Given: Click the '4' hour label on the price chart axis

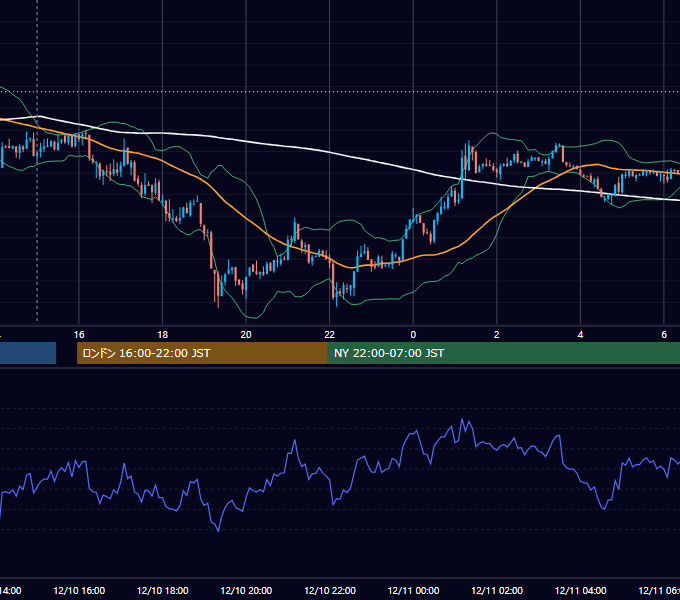Looking at the screenshot, I should pos(580,334).
